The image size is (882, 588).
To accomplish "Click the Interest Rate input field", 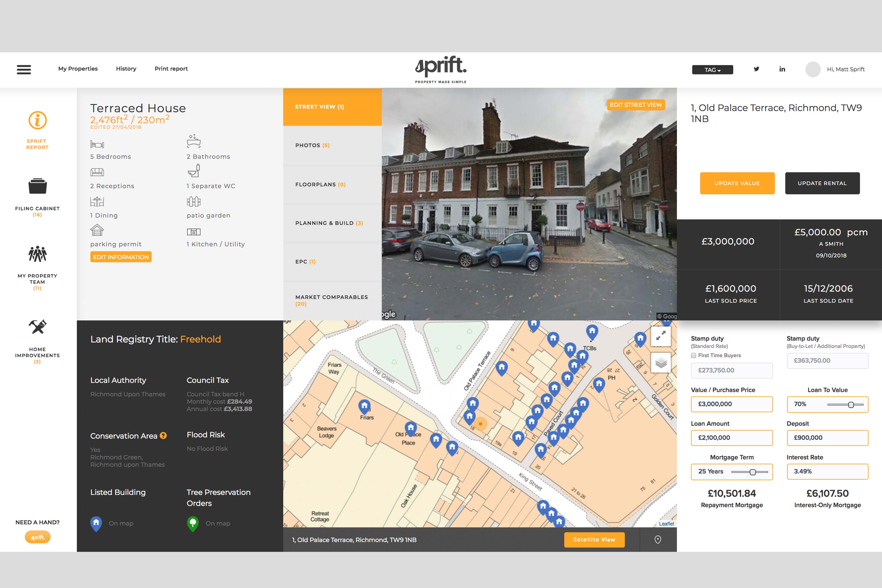I will 827,471.
